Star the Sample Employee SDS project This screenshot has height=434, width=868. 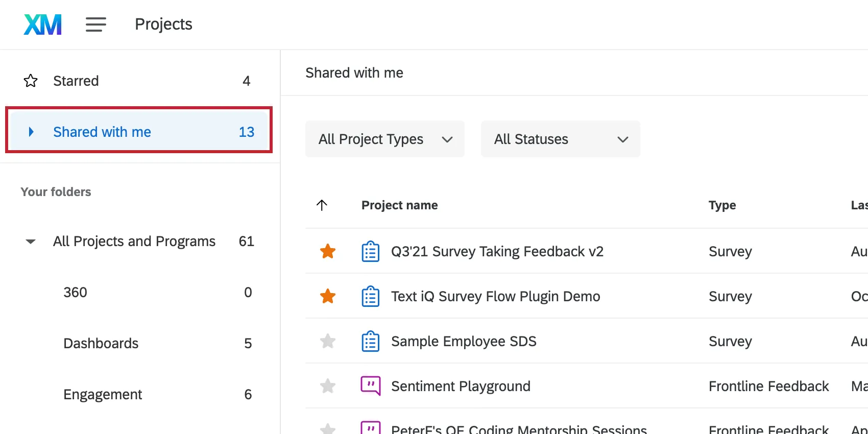(x=328, y=341)
